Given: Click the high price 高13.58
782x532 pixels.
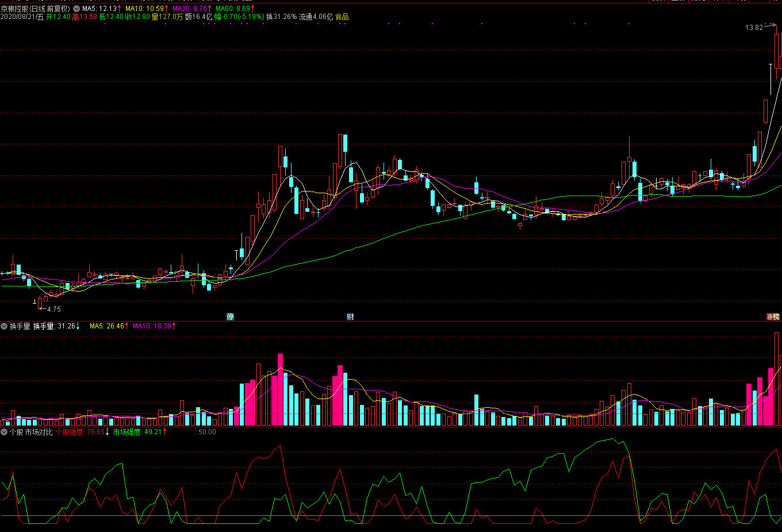Looking at the screenshot, I should point(85,17).
